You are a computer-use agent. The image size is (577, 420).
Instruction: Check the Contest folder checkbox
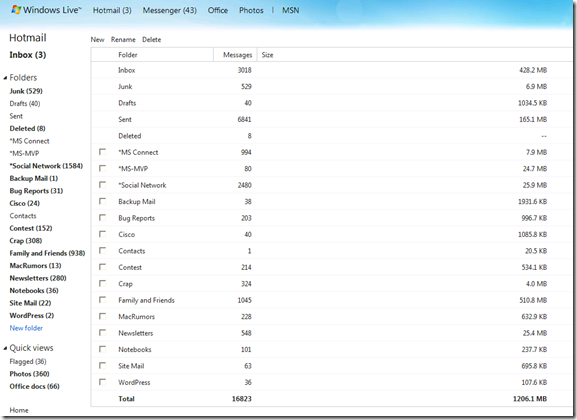(x=102, y=267)
